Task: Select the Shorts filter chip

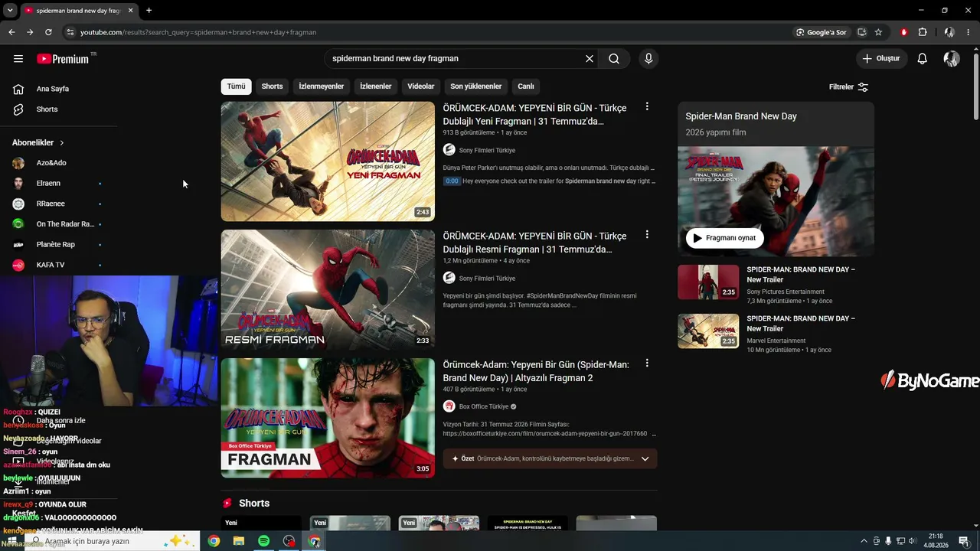Action: (x=272, y=86)
